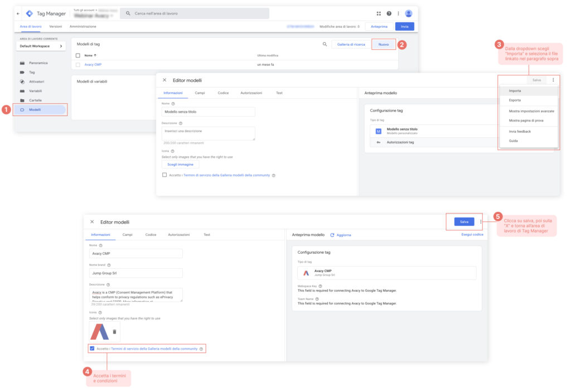Choose Esporta from the dropdown menu

pyautogui.click(x=529, y=100)
